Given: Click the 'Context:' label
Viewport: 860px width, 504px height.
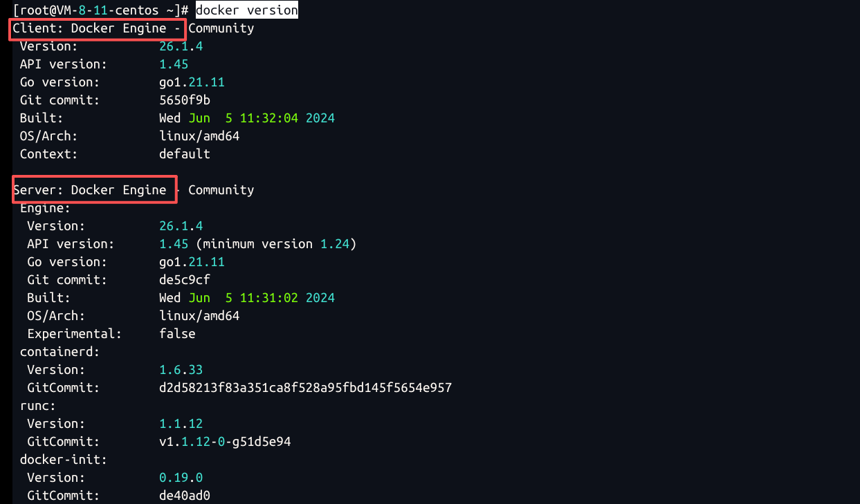Looking at the screenshot, I should (49, 154).
